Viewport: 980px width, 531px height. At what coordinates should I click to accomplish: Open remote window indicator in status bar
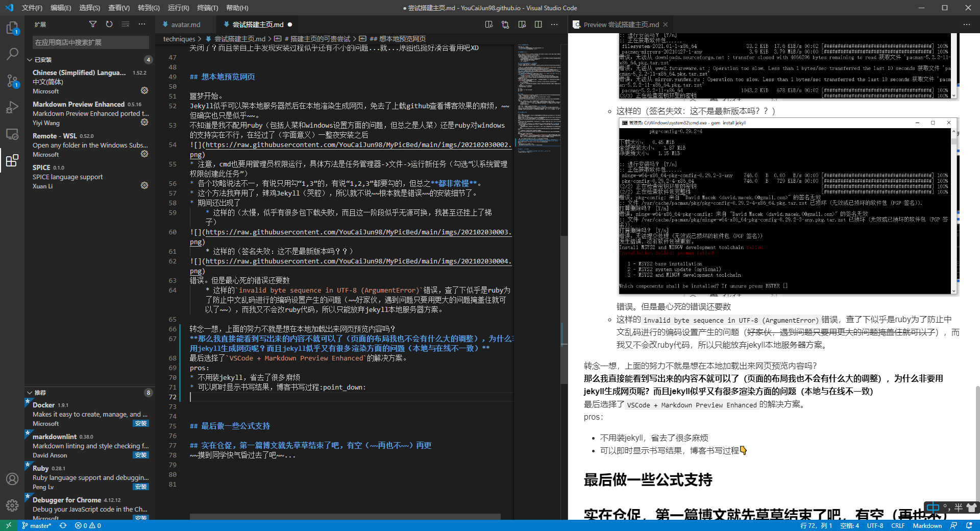8,525
